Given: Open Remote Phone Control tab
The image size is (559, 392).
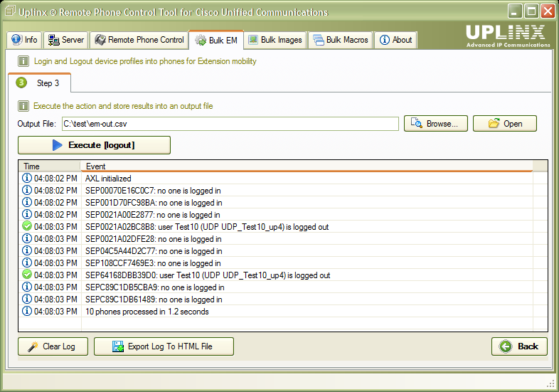Looking at the screenshot, I should tap(139, 40).
